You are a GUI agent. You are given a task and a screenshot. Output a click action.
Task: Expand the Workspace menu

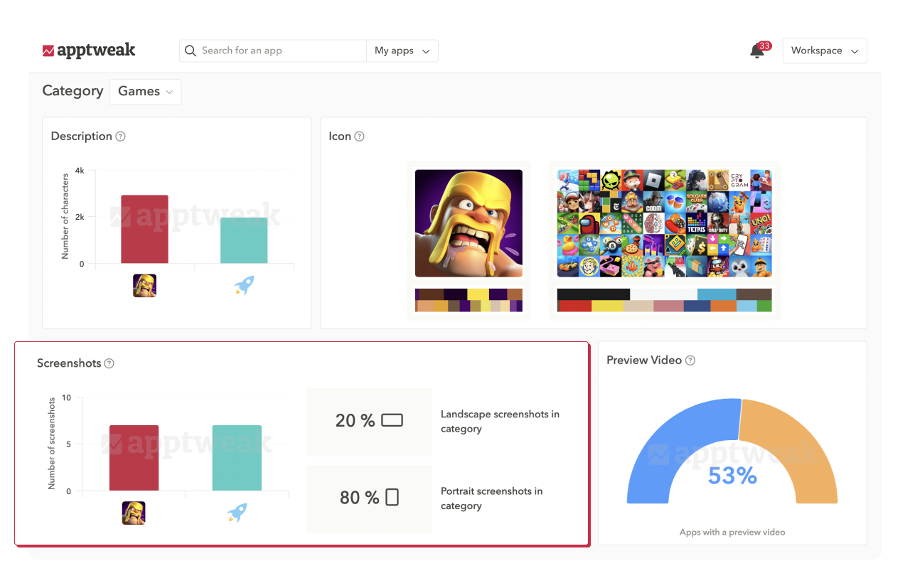825,50
